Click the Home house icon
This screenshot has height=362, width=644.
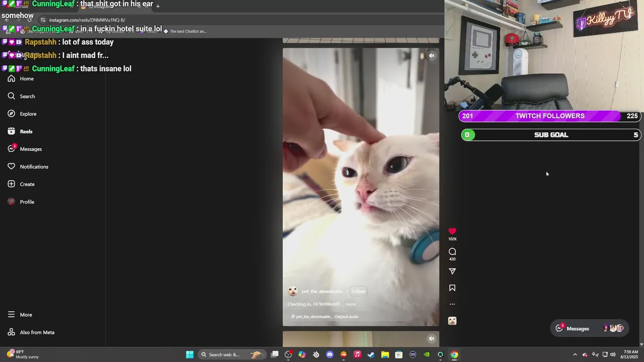click(11, 78)
